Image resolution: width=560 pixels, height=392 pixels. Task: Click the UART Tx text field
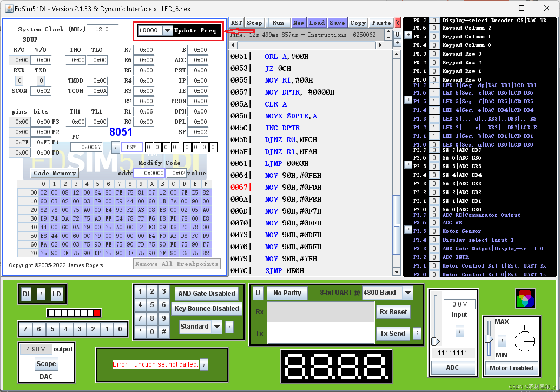point(321,333)
